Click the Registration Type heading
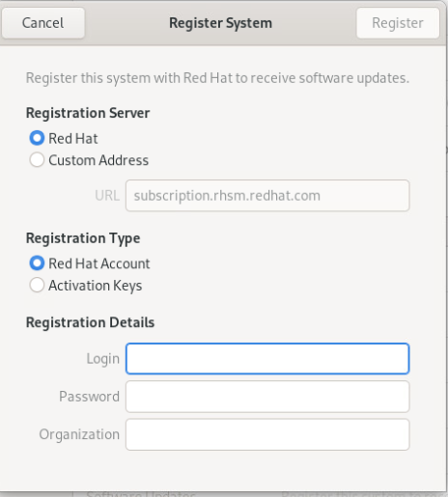Screen dimensions: 448x497 tap(83, 238)
